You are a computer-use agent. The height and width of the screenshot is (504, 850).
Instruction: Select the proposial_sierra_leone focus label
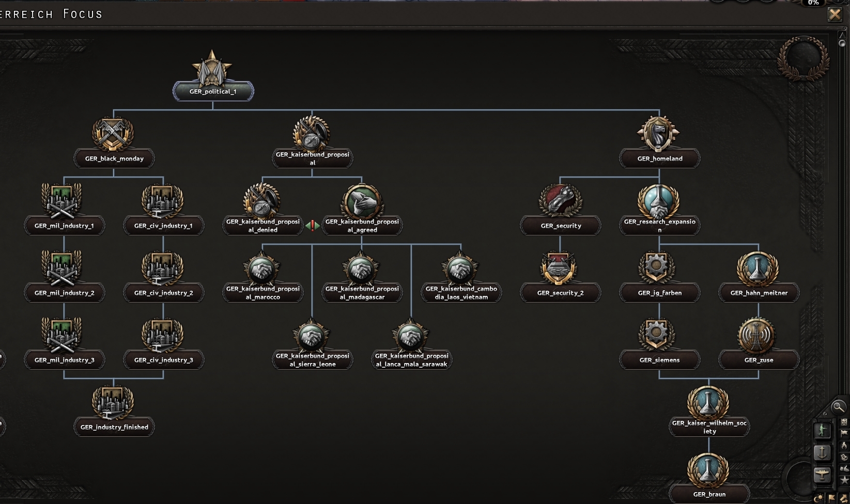[x=313, y=360]
